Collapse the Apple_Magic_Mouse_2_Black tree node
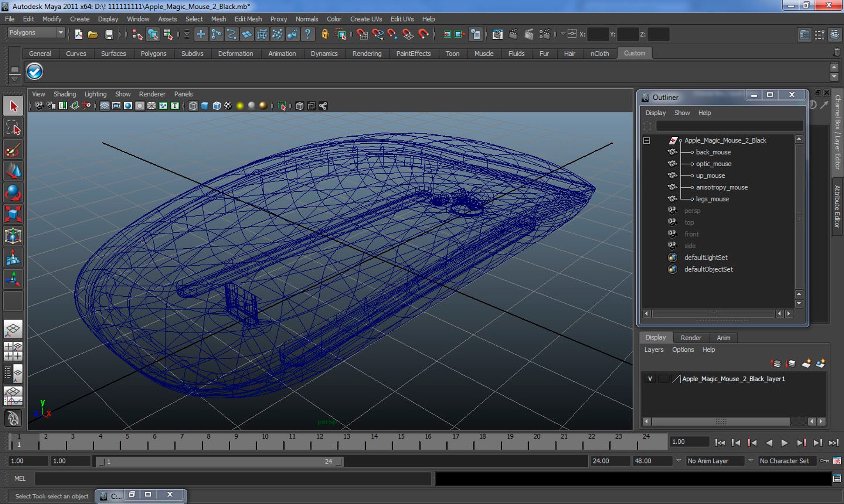This screenshot has height=504, width=844. (x=647, y=140)
